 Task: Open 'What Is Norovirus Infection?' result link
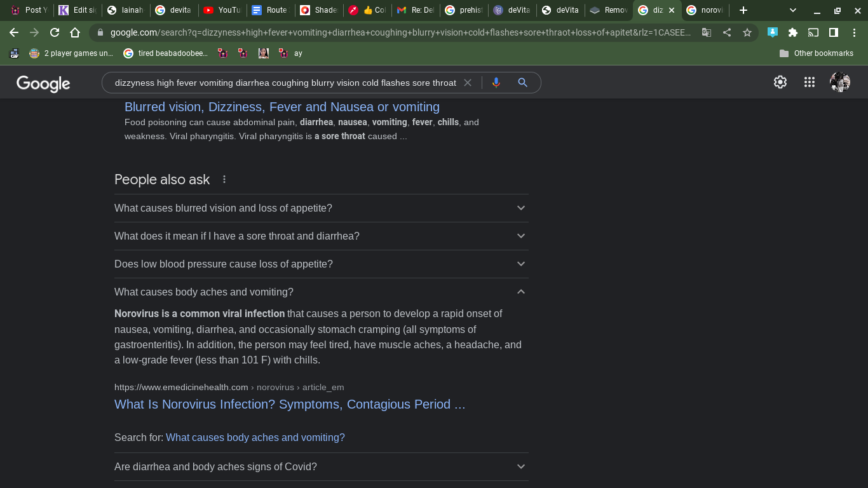click(x=290, y=405)
